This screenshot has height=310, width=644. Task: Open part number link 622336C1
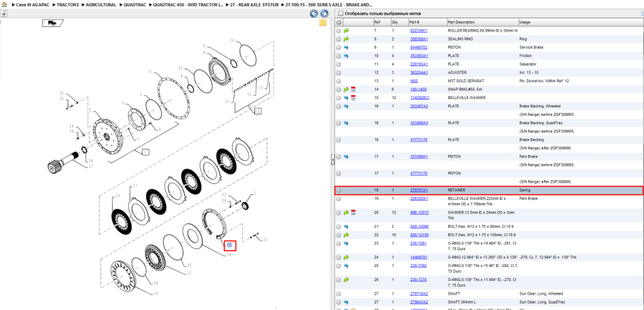tap(419, 31)
